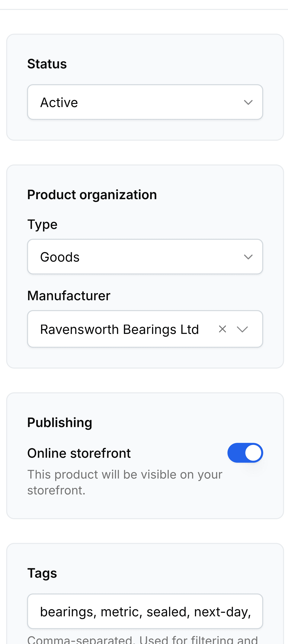This screenshot has height=644, width=288.
Task: Select the Ravensworth Bearings Ltd text
Action: [119, 329]
